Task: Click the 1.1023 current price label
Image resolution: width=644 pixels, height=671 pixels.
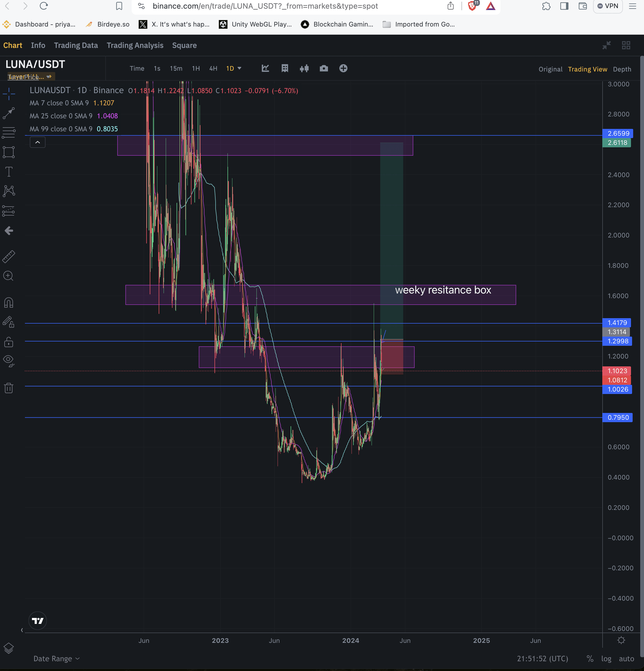Action: (617, 371)
